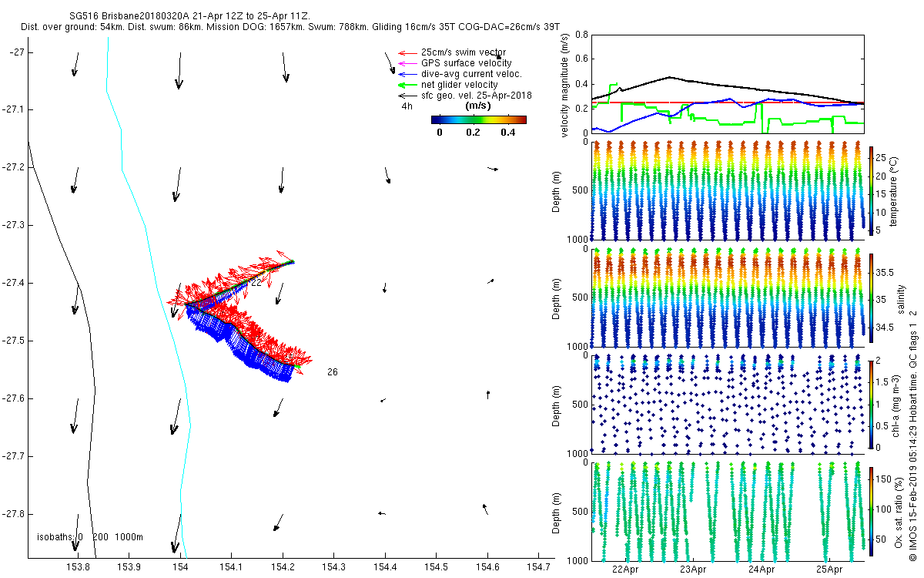
Task: Click the track label 26 on the map
Action: click(333, 372)
